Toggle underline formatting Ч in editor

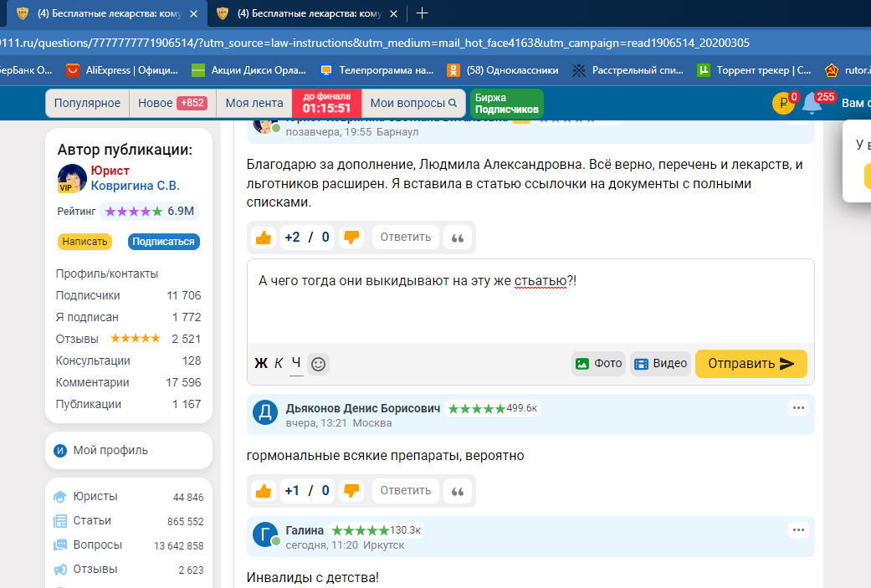click(296, 363)
